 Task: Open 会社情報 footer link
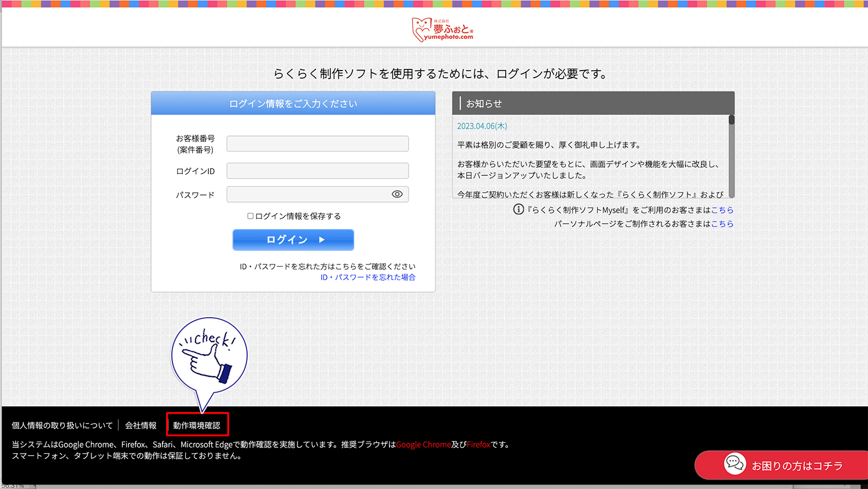click(141, 425)
